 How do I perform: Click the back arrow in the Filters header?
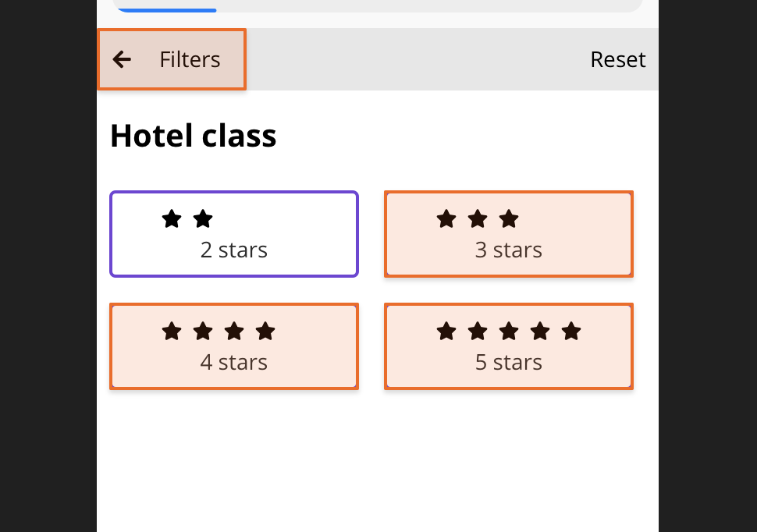(122, 59)
